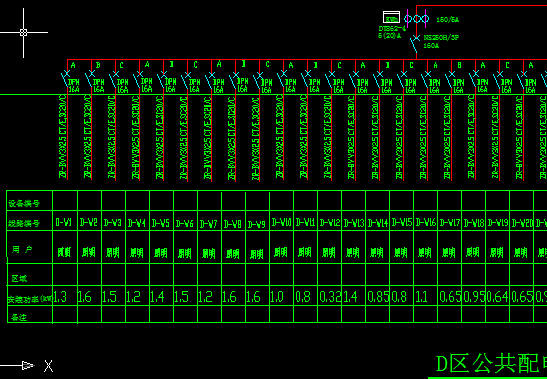Select the D-V1 circuit number cell

click(x=65, y=221)
